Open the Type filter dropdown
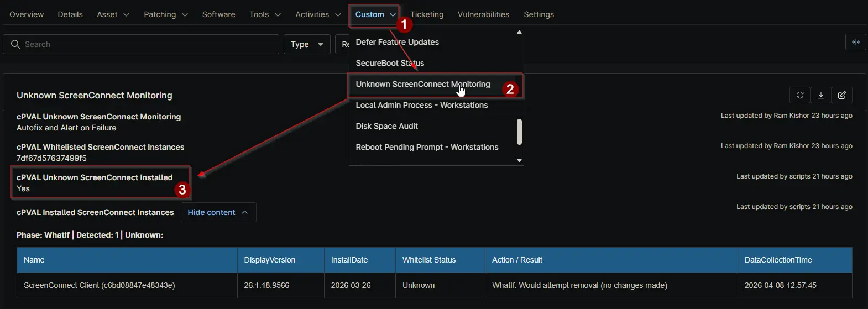The height and width of the screenshot is (309, 868). pos(307,44)
